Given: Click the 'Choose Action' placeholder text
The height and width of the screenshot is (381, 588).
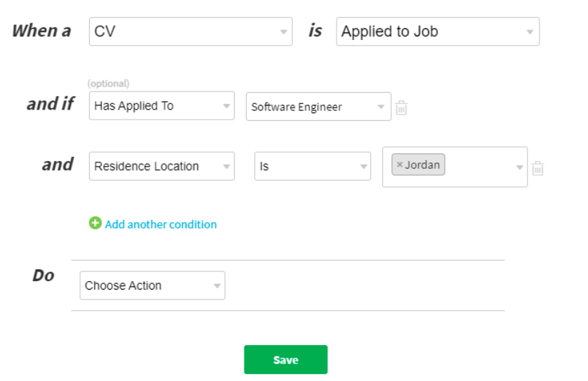Looking at the screenshot, I should pyautogui.click(x=124, y=286).
